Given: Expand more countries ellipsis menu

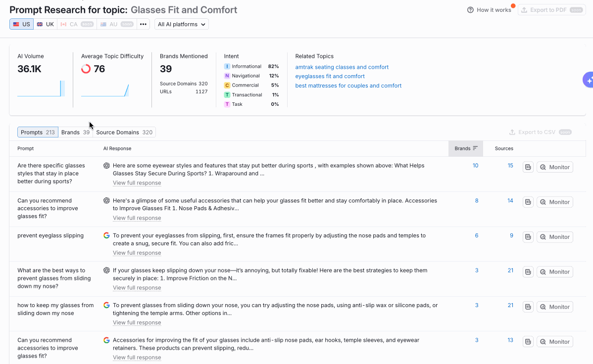Looking at the screenshot, I should click(x=143, y=24).
